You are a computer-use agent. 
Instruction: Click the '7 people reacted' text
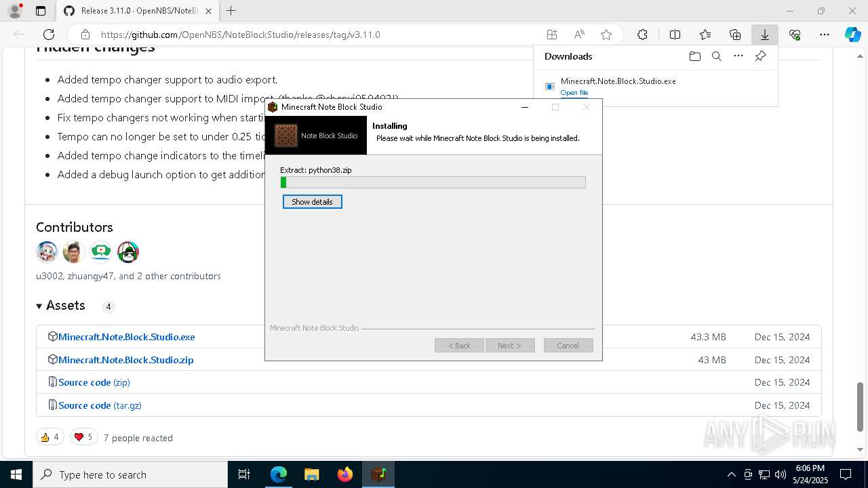pyautogui.click(x=138, y=438)
